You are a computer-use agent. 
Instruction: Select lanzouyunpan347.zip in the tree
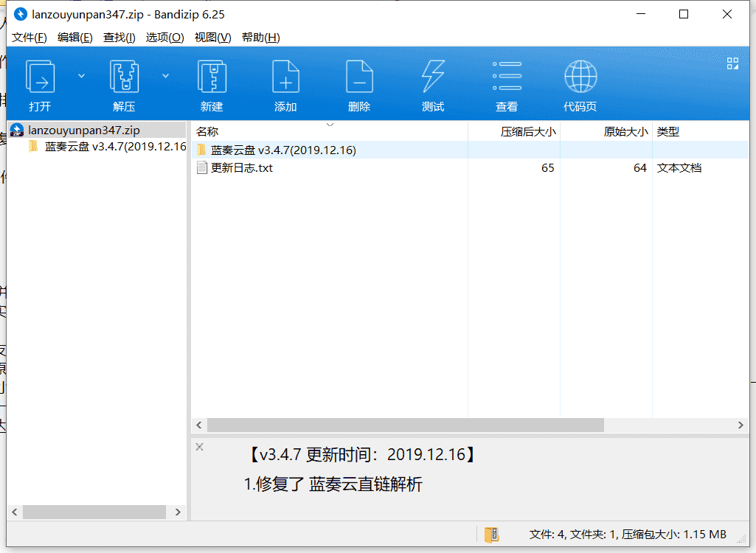84,131
